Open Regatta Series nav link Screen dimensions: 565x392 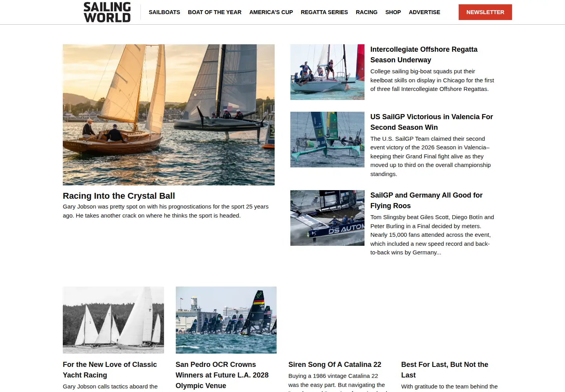(324, 12)
